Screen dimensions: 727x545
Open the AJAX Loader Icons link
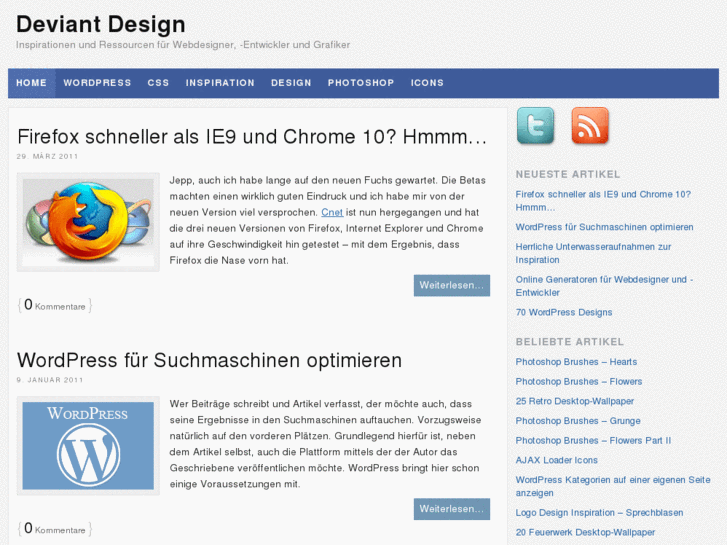[x=557, y=460]
